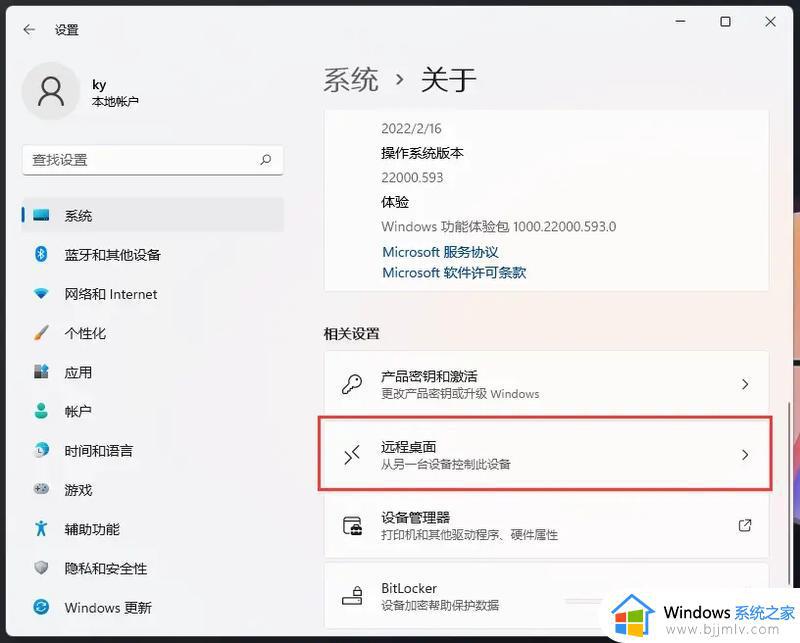Click the device manager icon
This screenshot has width=800, height=643.
(352, 526)
